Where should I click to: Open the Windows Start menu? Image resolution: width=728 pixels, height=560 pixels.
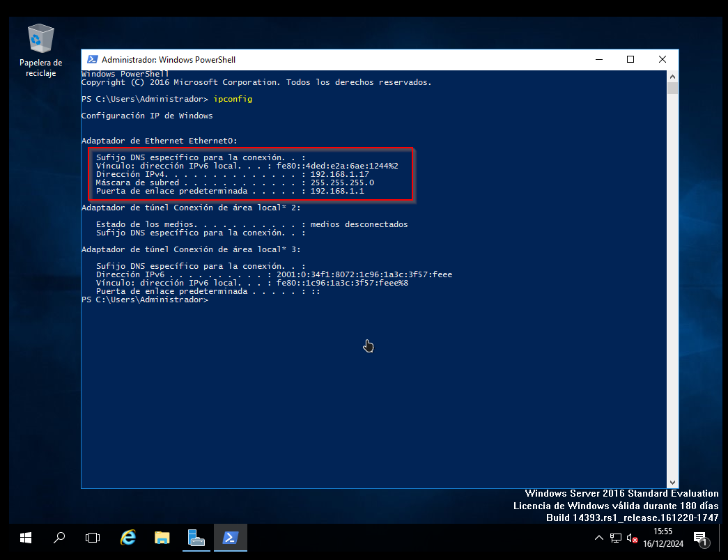pos(26,538)
